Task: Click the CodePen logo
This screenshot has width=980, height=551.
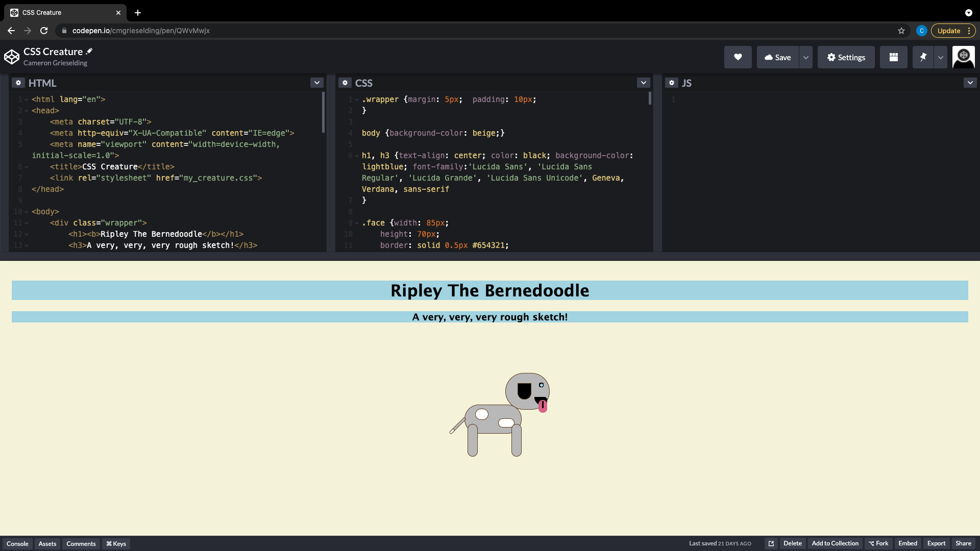Action: [12, 57]
